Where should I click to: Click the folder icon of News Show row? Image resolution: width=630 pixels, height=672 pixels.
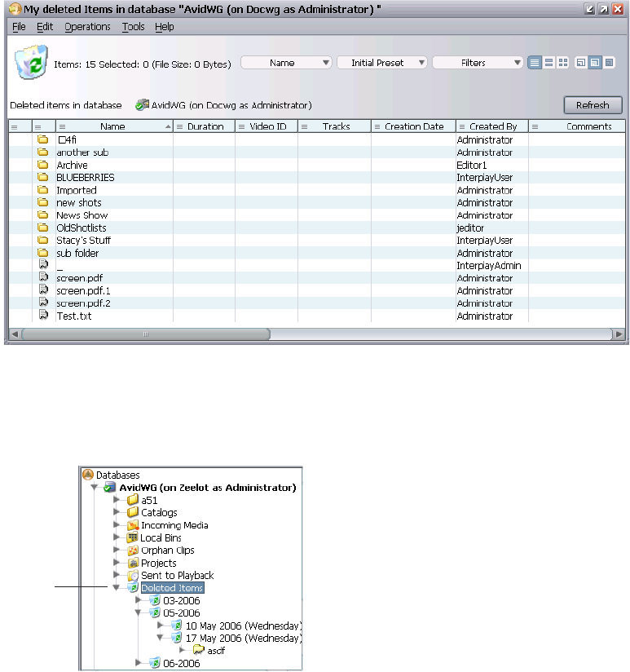[x=43, y=214]
